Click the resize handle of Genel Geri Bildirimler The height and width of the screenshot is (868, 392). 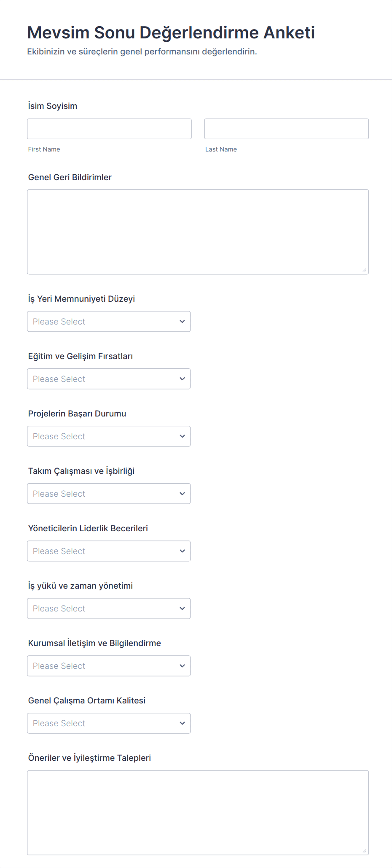[365, 270]
